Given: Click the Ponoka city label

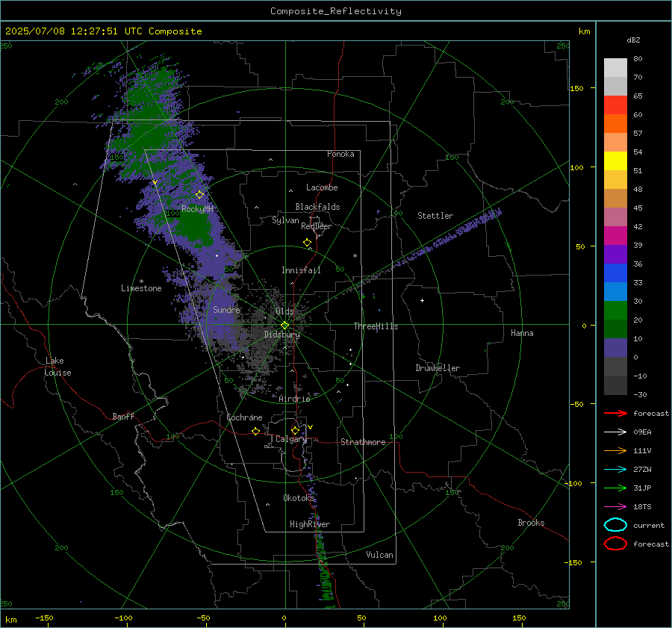Looking at the screenshot, I should point(340,154).
